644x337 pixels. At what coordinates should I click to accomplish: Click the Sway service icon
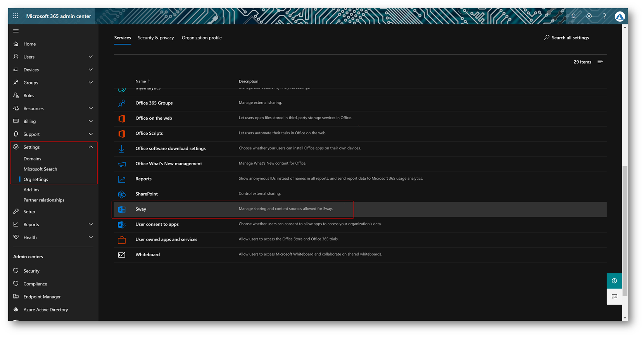pos(122,209)
